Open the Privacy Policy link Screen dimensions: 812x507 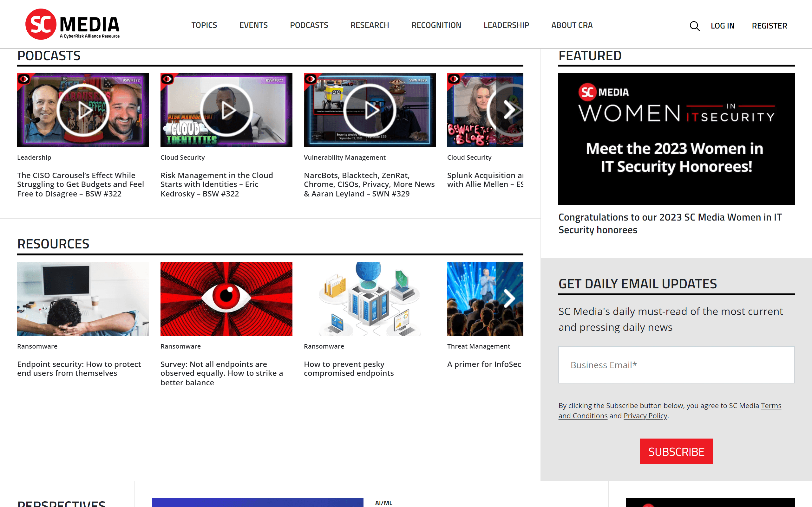click(x=645, y=416)
